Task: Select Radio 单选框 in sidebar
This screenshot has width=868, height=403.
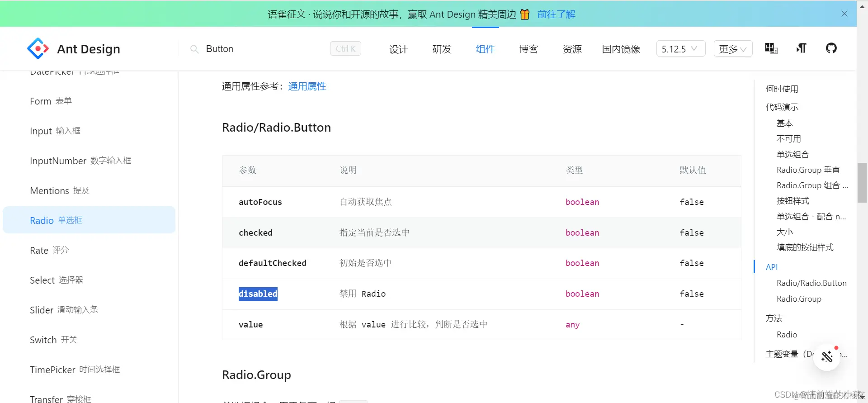Action: pos(89,220)
